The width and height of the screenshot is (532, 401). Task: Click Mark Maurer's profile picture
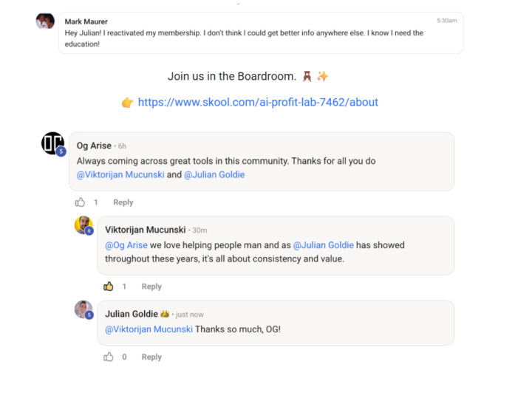45,21
